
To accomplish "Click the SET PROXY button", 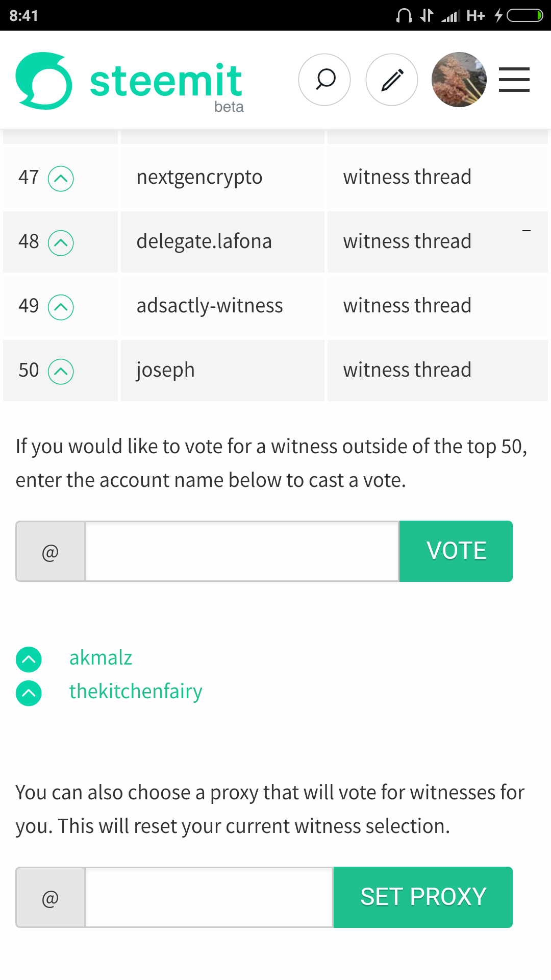I will click(x=423, y=897).
